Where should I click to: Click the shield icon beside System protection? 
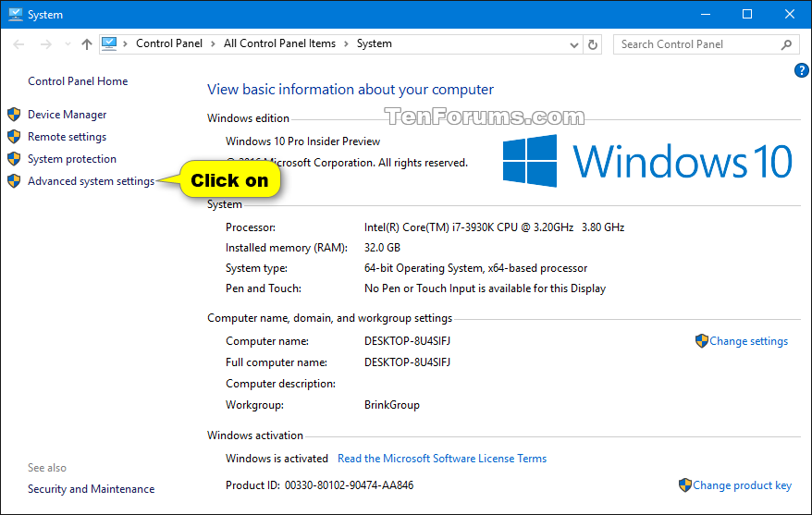[x=14, y=159]
